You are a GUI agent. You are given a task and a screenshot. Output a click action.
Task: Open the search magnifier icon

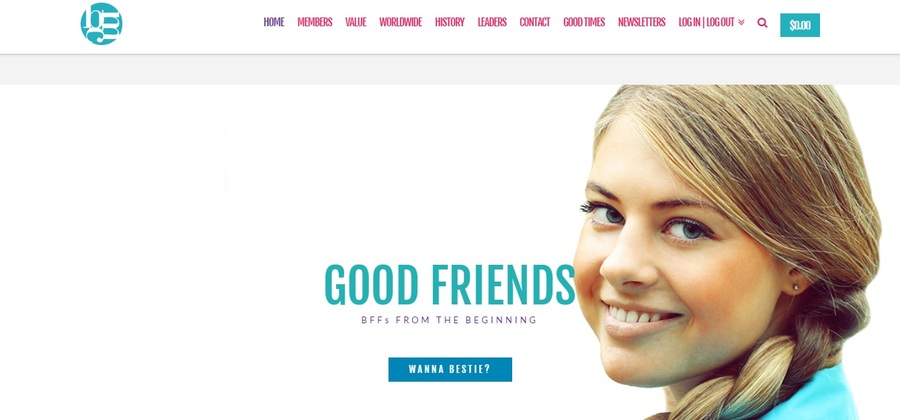[762, 23]
